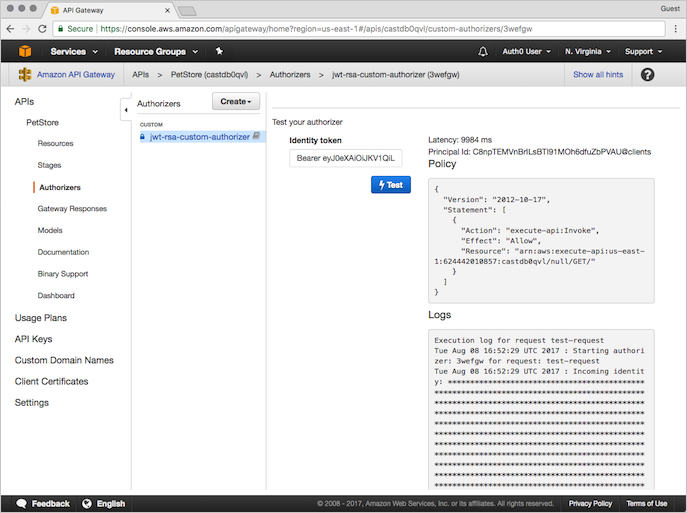This screenshot has height=513, width=687.
Task: Select Authorizers in the sidebar
Action: tap(60, 187)
